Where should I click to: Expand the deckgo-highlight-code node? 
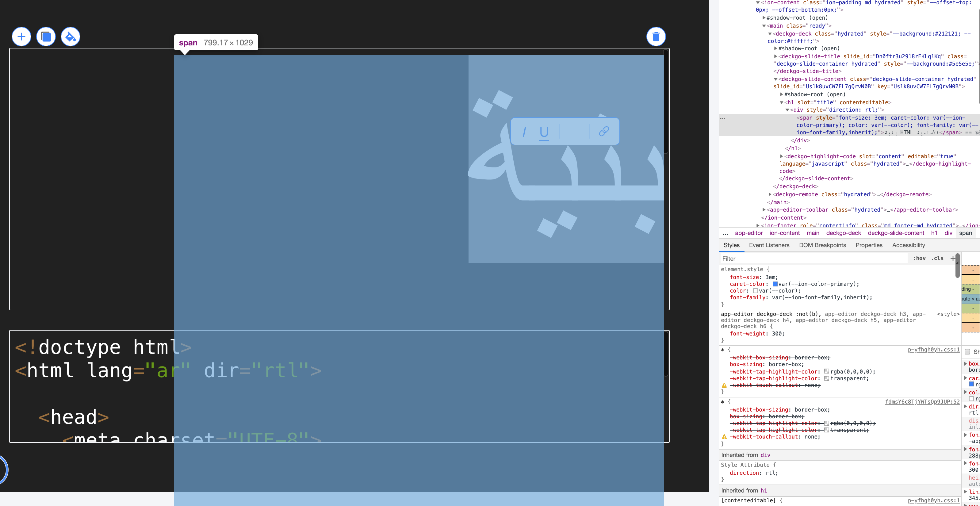[x=782, y=156]
